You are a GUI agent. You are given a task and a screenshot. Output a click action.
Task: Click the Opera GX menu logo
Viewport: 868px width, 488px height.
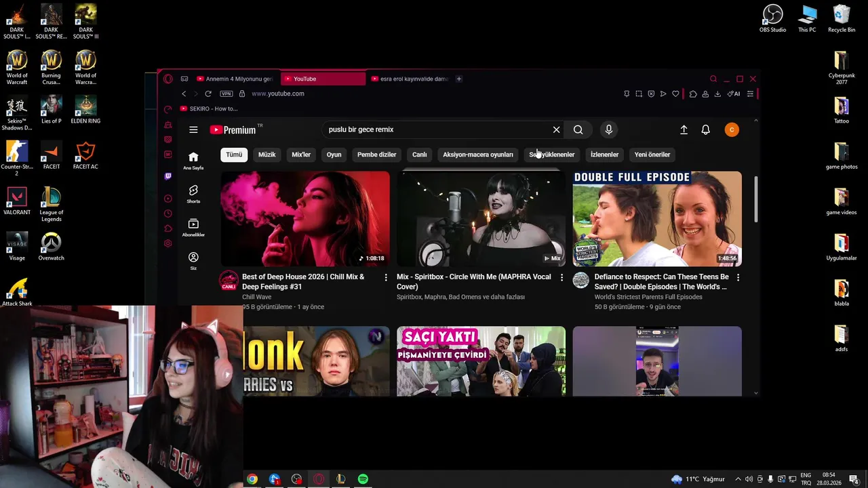[x=168, y=79]
